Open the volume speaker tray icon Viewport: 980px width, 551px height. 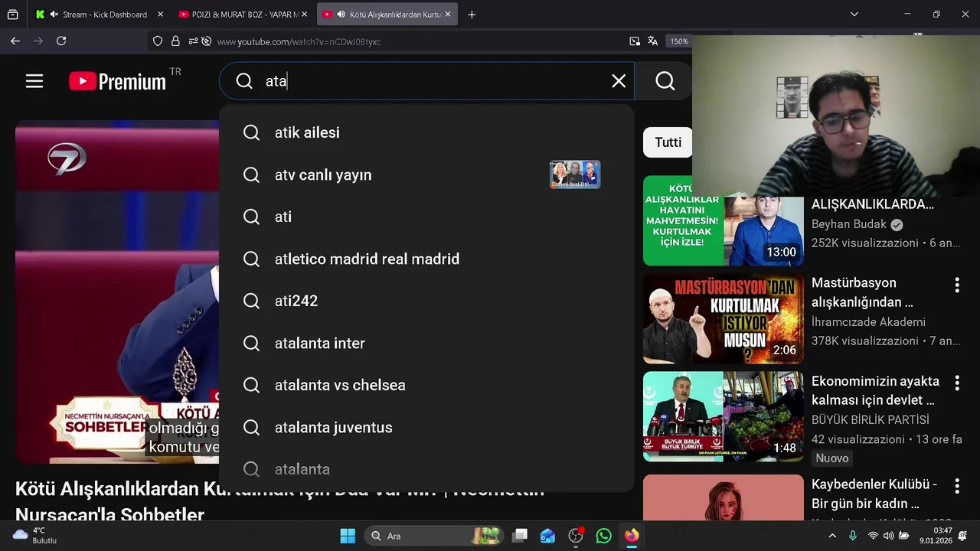(x=888, y=536)
